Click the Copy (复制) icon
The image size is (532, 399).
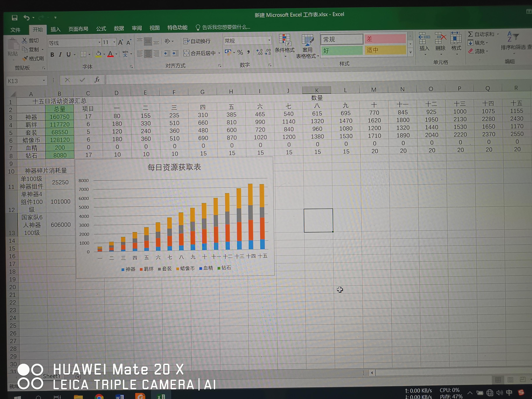(x=25, y=50)
